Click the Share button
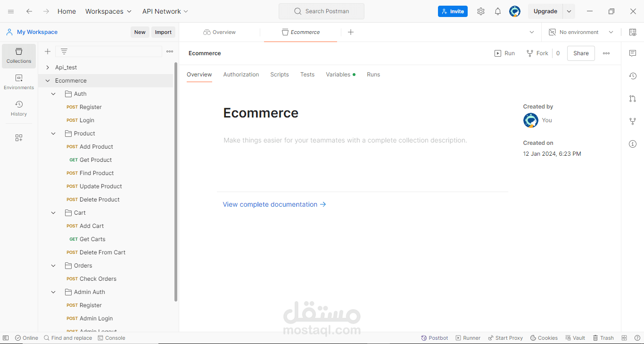 pos(581,53)
